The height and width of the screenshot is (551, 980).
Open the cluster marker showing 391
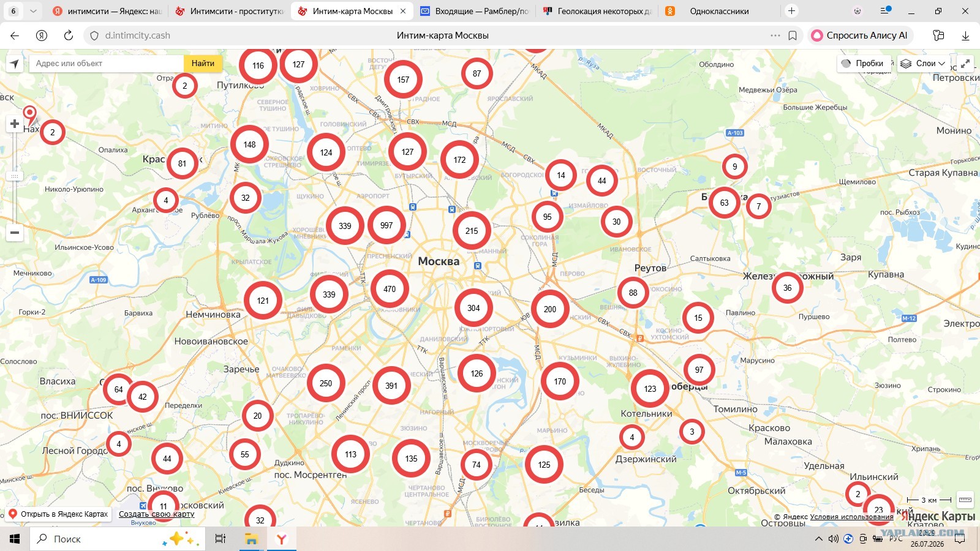[x=391, y=386]
